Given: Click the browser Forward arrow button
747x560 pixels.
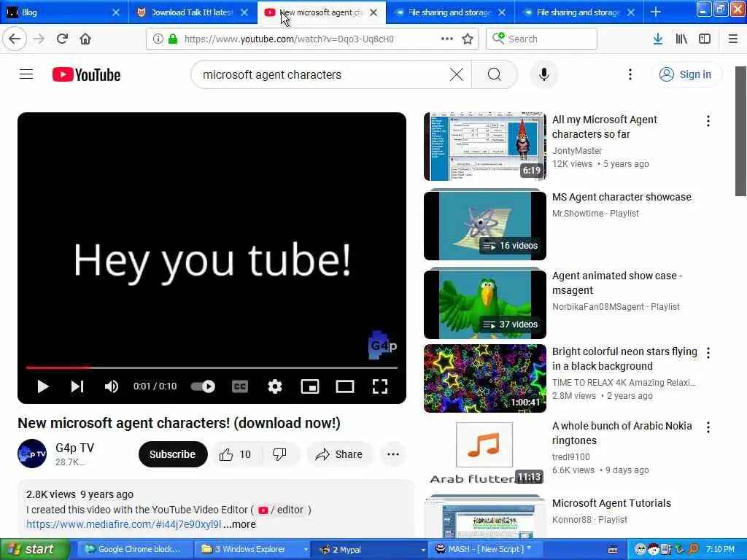Looking at the screenshot, I should (x=39, y=39).
